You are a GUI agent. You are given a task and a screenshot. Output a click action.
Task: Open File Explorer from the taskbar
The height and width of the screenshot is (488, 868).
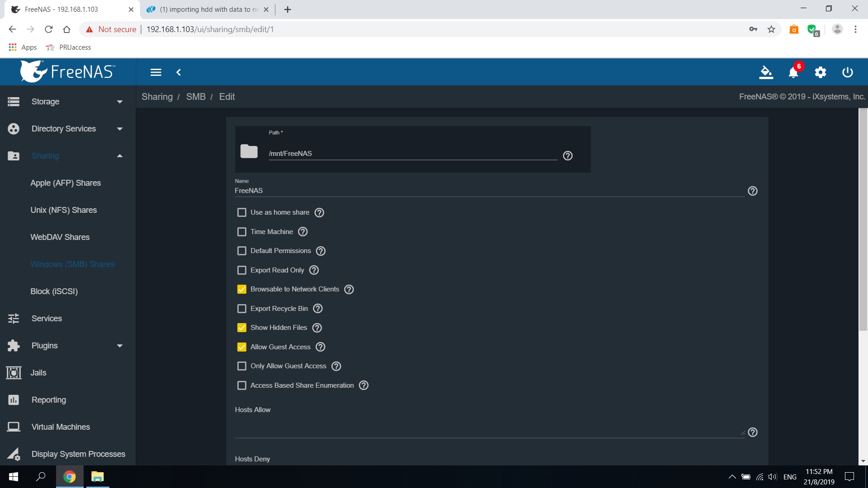click(x=97, y=477)
